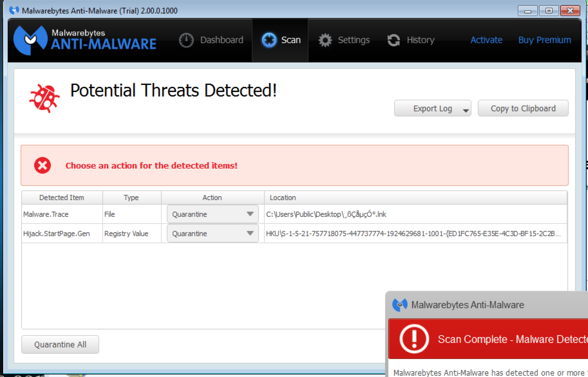Click the Malwarebytes Anti-Malware logo
The height and width of the screenshot is (377, 588).
[85, 40]
